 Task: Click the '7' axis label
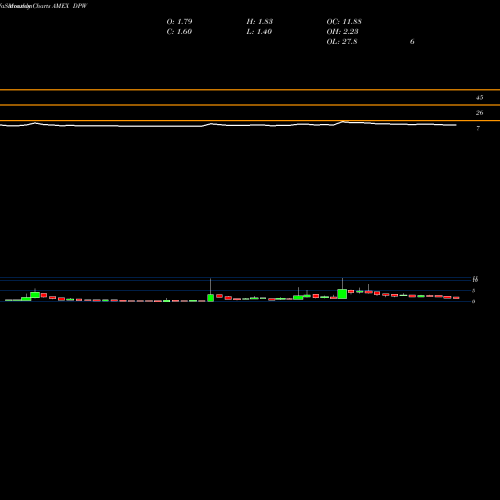point(478,128)
